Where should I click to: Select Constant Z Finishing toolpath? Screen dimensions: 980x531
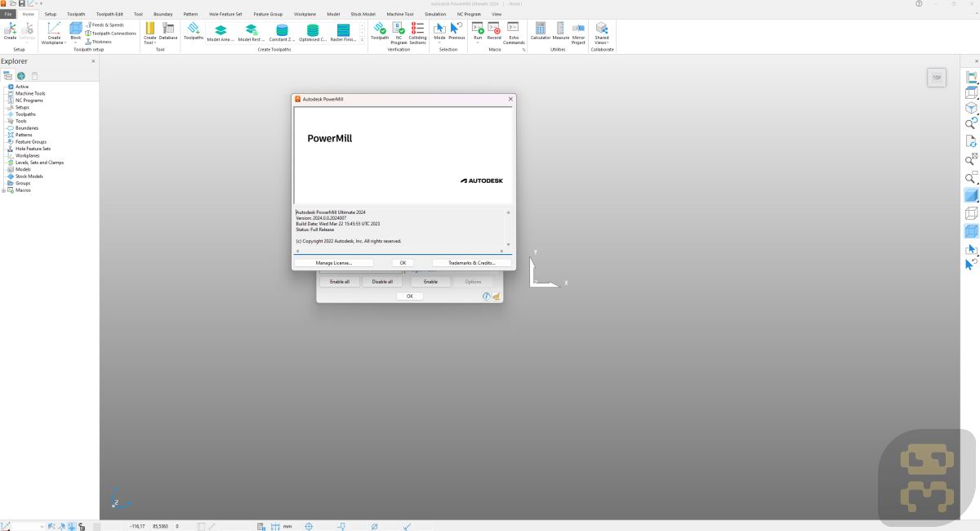click(x=282, y=32)
